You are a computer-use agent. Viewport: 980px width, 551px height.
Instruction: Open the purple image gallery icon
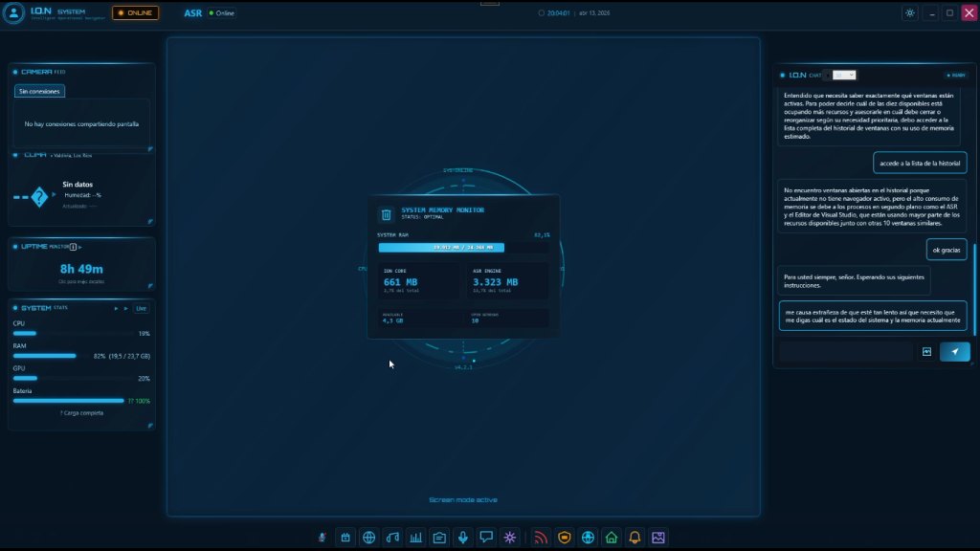pyautogui.click(x=658, y=538)
